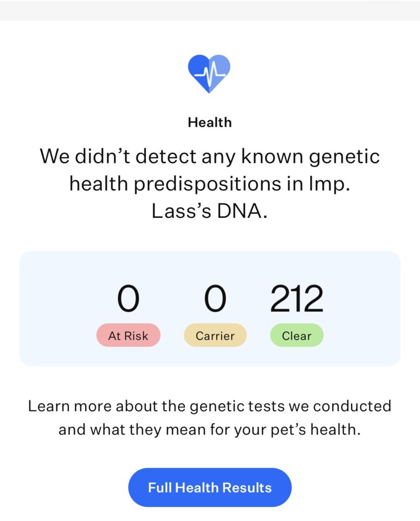The image size is (420, 521).
Task: Click the word "conducted" in the description
Action: [x=352, y=406]
